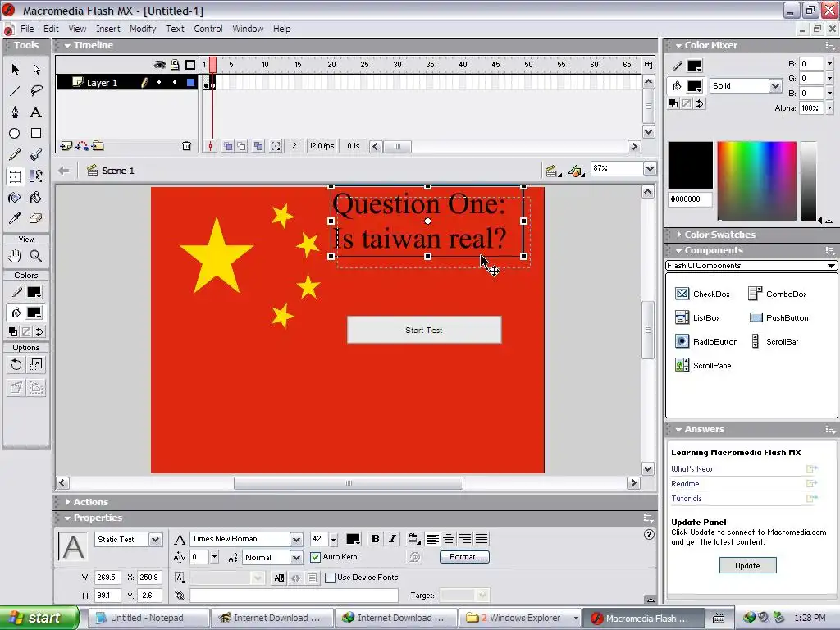Click the brightness slider in Color Mixer
The height and width of the screenshot is (630, 840).
coord(808,181)
